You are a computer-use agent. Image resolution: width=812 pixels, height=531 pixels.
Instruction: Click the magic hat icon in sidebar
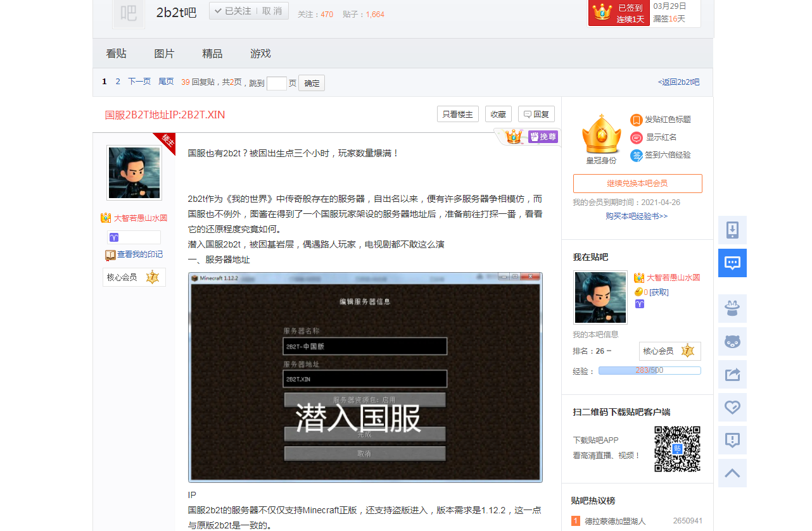pyautogui.click(x=732, y=308)
